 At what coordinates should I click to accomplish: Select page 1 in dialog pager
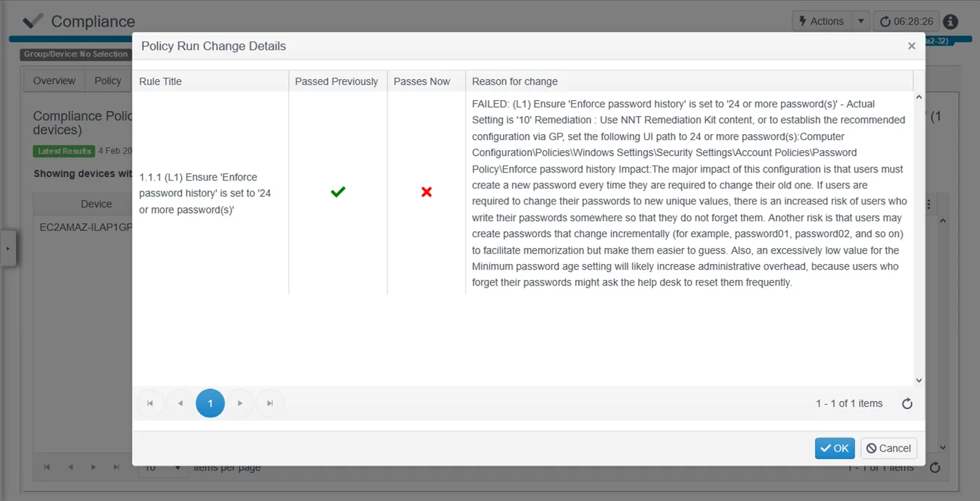(x=210, y=403)
